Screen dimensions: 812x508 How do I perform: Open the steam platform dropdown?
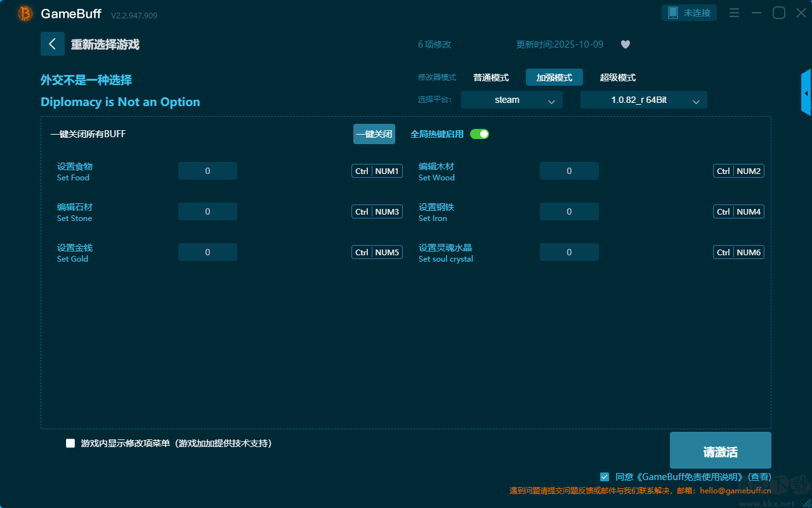(511, 100)
